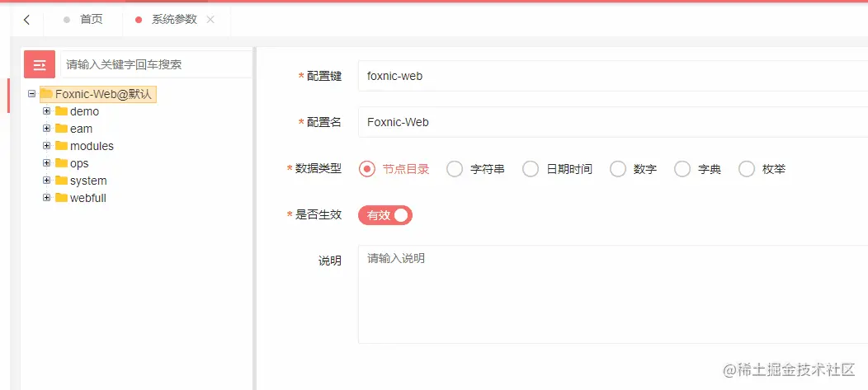This screenshot has height=390, width=868.
Task: Click the 说明 text area
Action: click(x=613, y=294)
